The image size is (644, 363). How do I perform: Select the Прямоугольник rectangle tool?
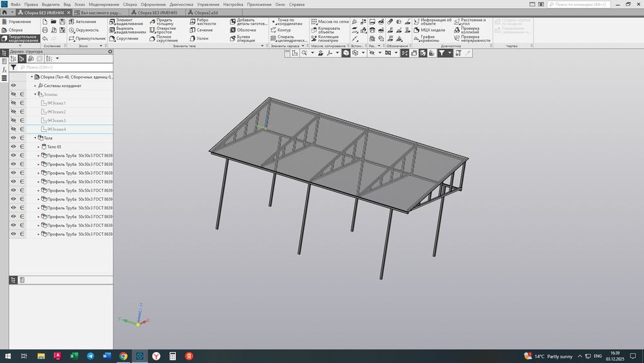tap(87, 39)
